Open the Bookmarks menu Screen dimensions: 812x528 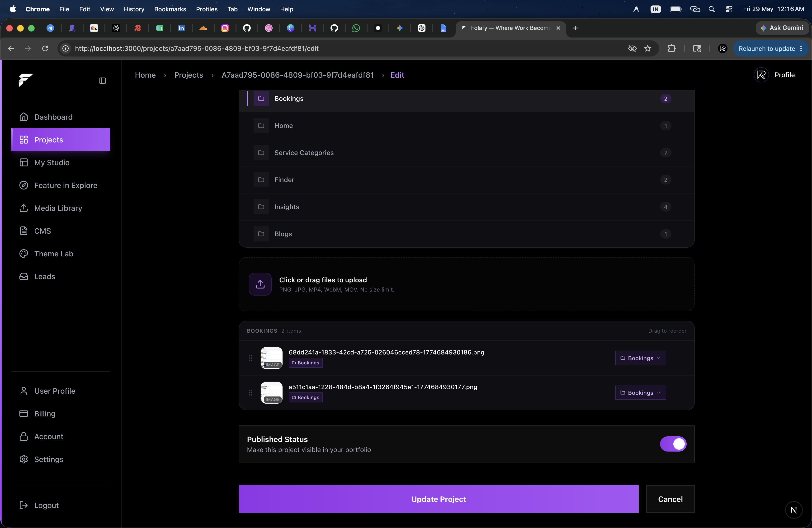pyautogui.click(x=170, y=9)
